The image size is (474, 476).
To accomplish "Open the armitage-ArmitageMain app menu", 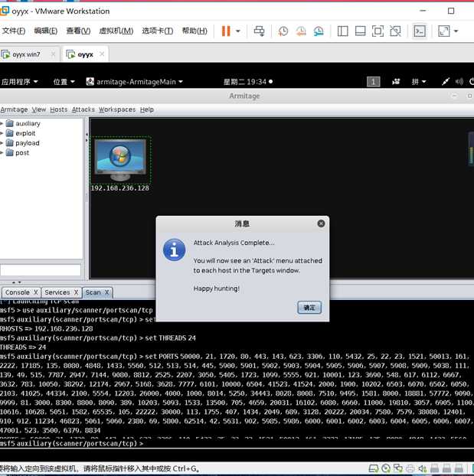I will tap(134, 82).
